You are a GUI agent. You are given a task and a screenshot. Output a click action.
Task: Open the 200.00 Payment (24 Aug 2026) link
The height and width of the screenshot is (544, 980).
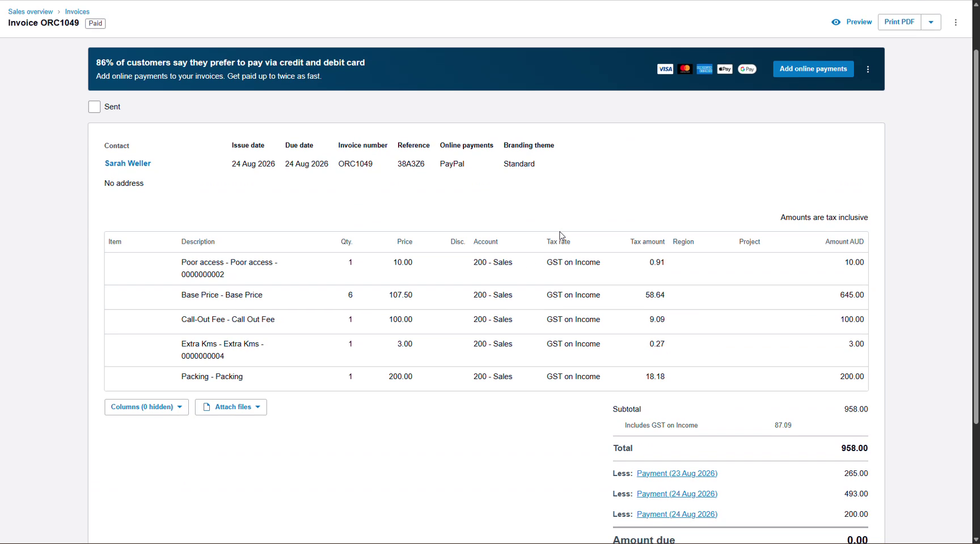point(677,514)
